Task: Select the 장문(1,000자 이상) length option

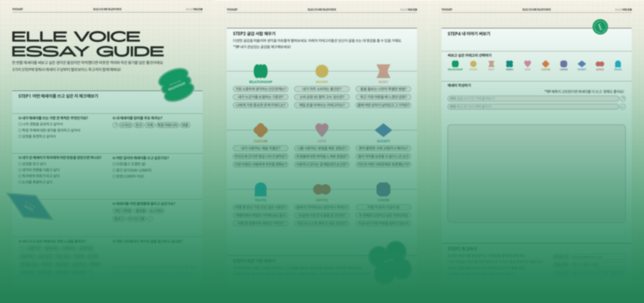Action: pyautogui.click(x=128, y=176)
